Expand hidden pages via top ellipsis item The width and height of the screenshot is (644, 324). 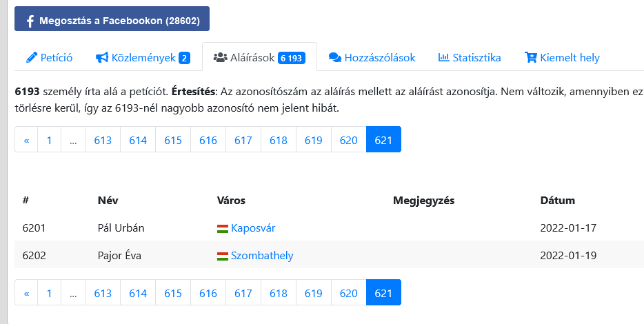tap(73, 139)
